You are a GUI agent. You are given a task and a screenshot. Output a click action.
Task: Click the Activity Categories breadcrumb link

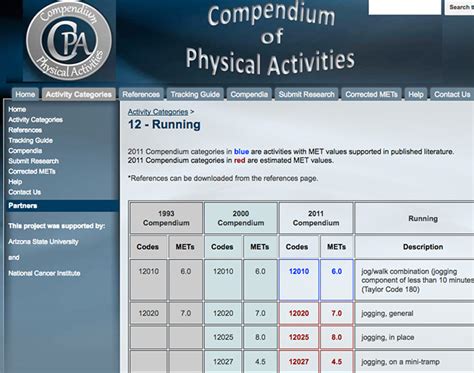(x=158, y=112)
